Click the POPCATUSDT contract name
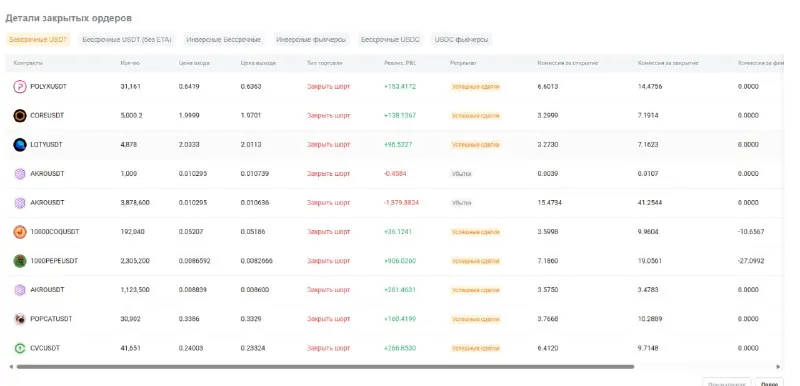Screen dimensions: 800x386 [x=51, y=319]
